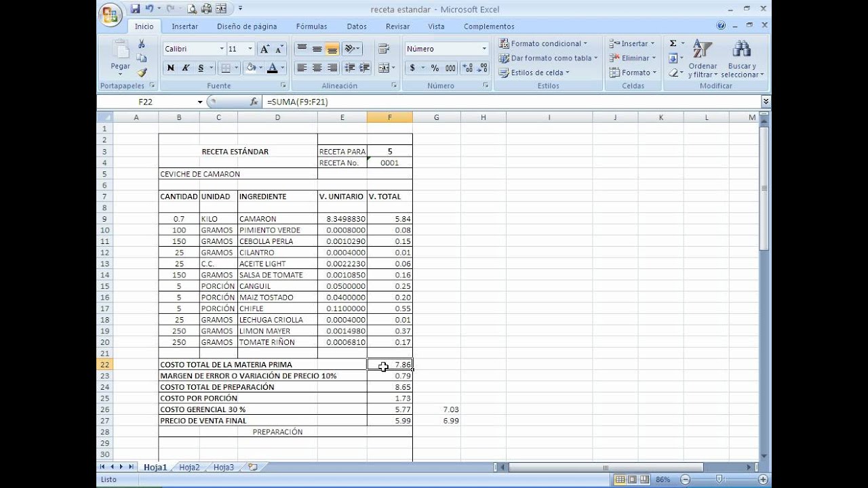868x488 pixels.
Task: Switch to the Datos tab
Action: click(x=357, y=26)
